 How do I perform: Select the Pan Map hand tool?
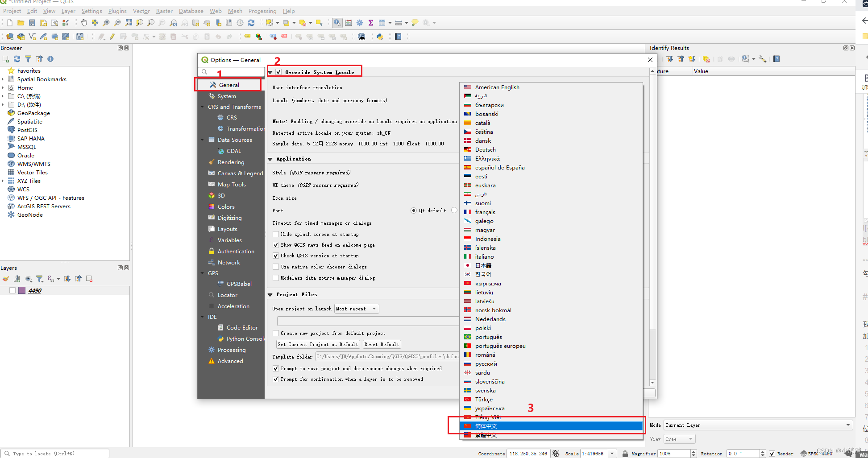coord(84,23)
